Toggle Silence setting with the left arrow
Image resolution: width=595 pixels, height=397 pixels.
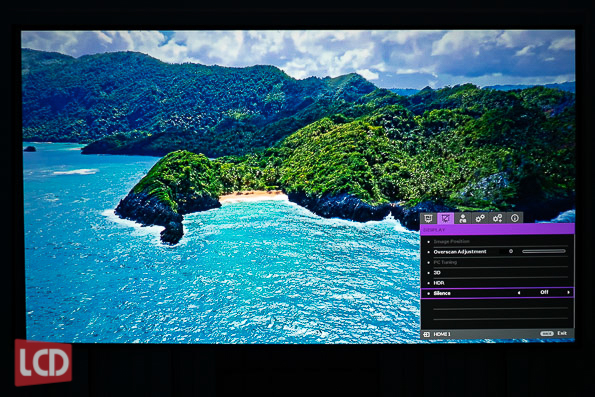coord(519,293)
